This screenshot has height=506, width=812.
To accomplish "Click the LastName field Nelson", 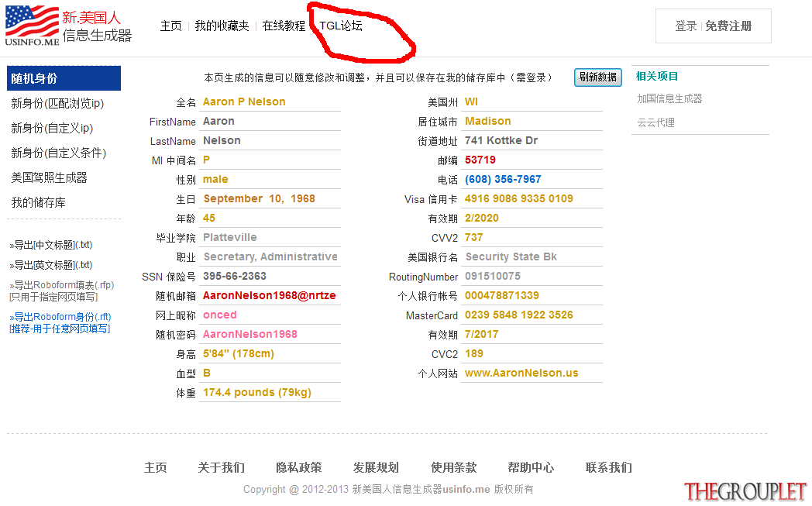I will click(270, 141).
